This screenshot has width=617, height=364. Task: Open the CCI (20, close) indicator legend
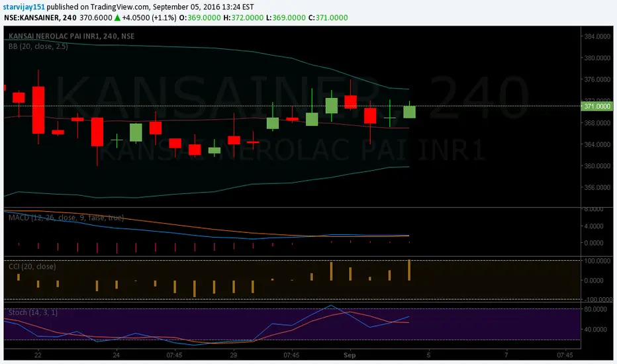coord(32,267)
